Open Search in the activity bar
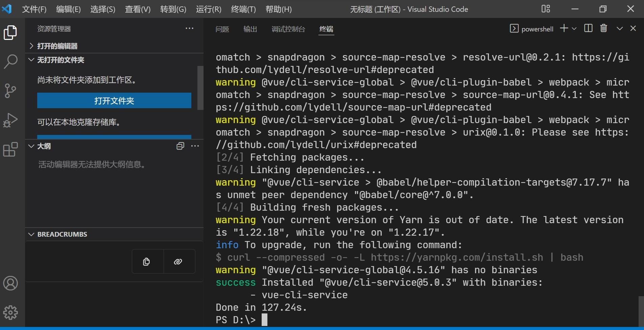 (x=10, y=62)
